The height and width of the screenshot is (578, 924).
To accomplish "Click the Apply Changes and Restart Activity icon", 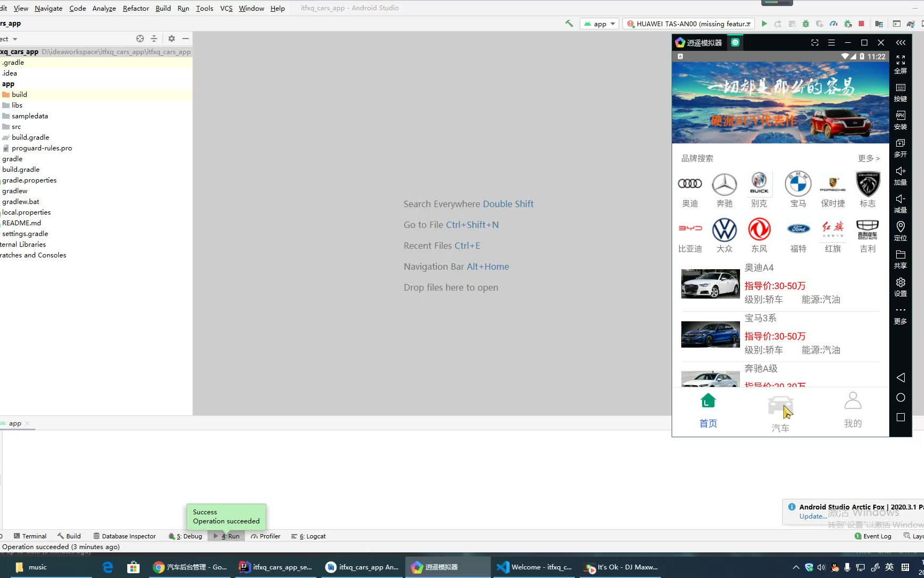I will [x=778, y=24].
